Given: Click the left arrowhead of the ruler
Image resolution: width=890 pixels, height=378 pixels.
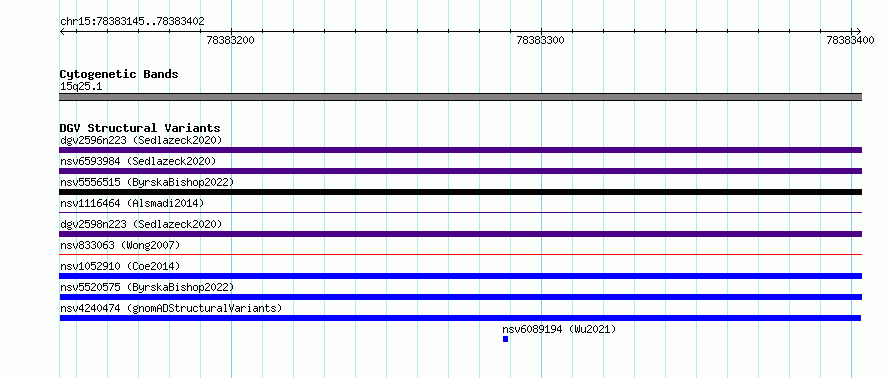Looking at the screenshot, I should (x=62, y=31).
